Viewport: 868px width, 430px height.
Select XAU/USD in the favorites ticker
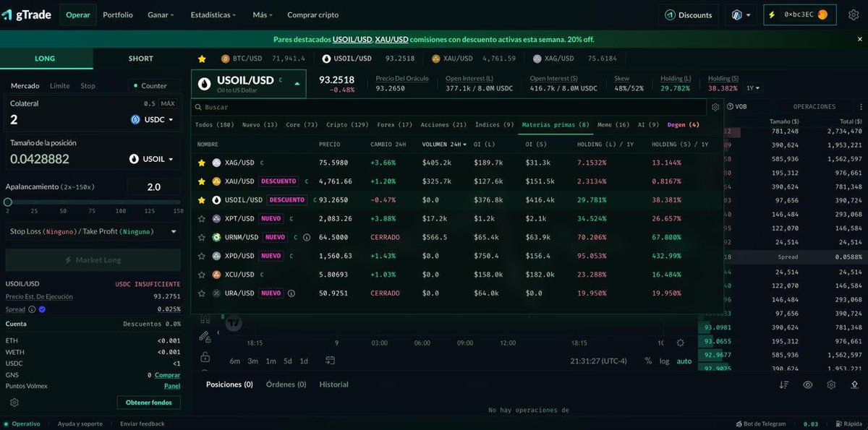[474, 59]
